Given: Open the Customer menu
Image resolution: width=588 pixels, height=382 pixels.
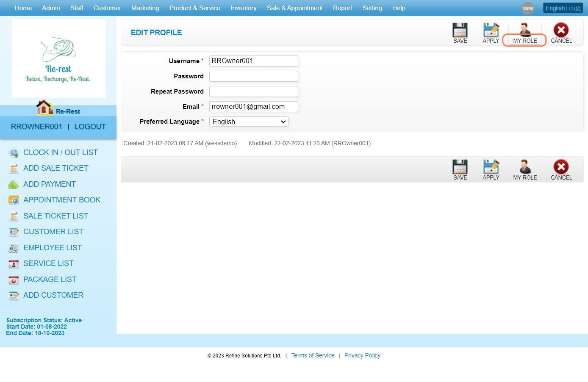Looking at the screenshot, I should click(x=107, y=8).
